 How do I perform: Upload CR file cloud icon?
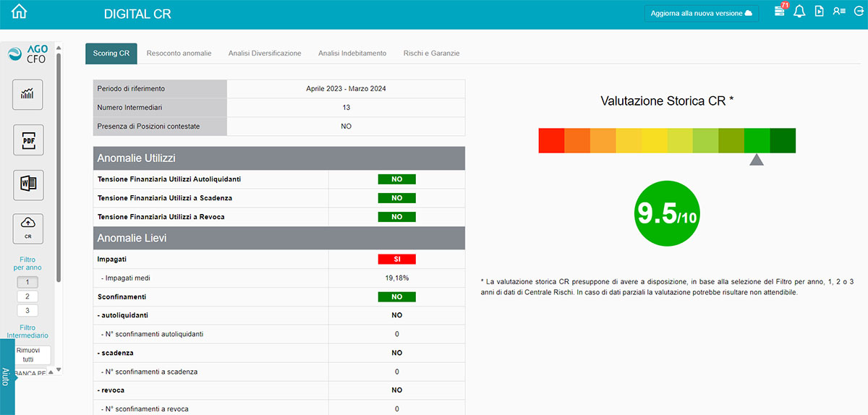pos(28,228)
